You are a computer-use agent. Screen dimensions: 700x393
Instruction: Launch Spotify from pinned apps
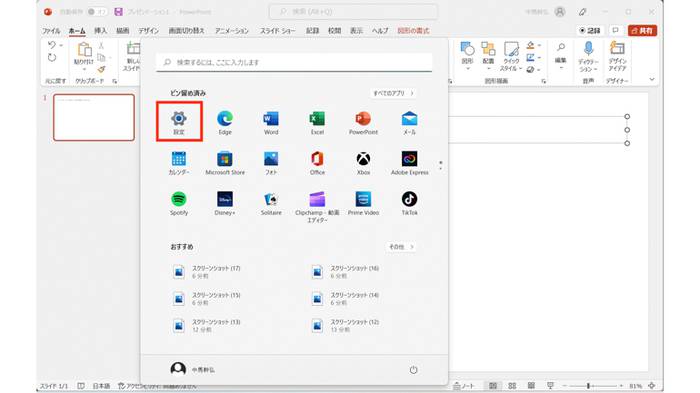pyautogui.click(x=179, y=203)
